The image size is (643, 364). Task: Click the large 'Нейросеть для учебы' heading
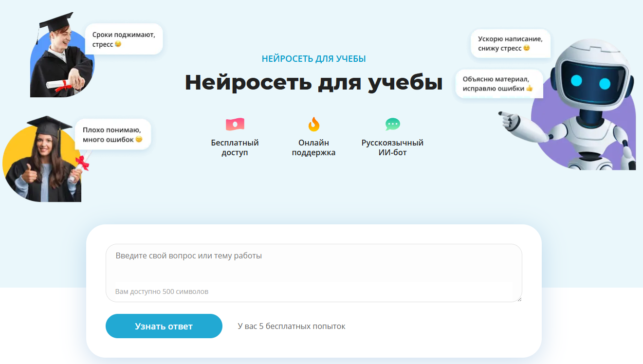[313, 82]
